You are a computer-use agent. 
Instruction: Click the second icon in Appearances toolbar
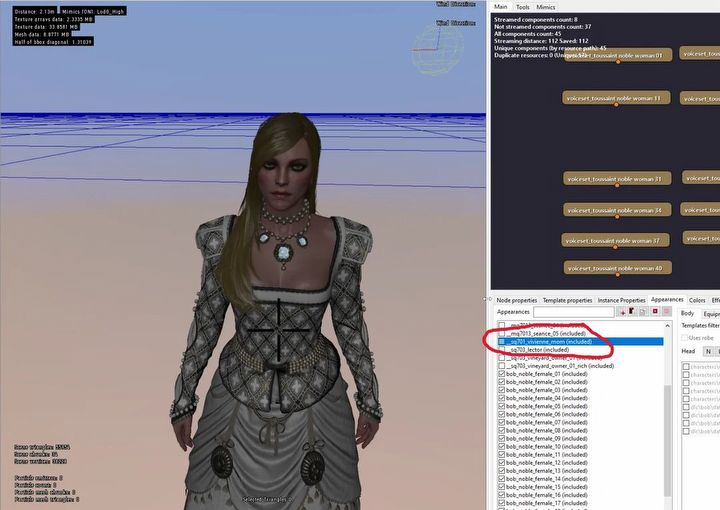(x=632, y=312)
